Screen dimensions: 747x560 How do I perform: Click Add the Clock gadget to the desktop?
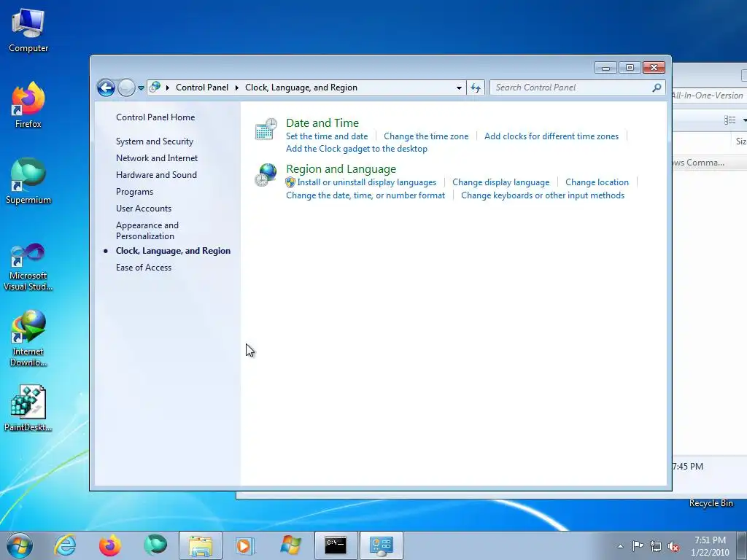[x=356, y=149]
